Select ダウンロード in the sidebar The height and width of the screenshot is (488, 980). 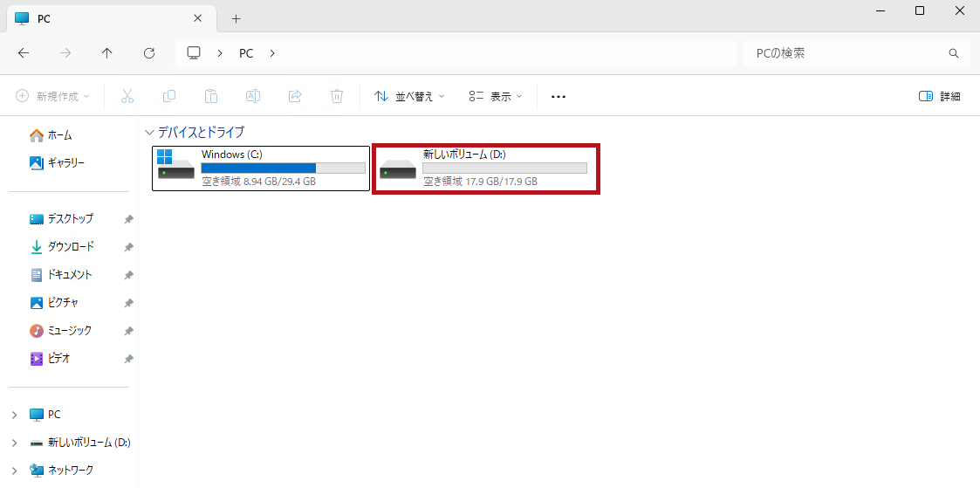[x=70, y=247]
